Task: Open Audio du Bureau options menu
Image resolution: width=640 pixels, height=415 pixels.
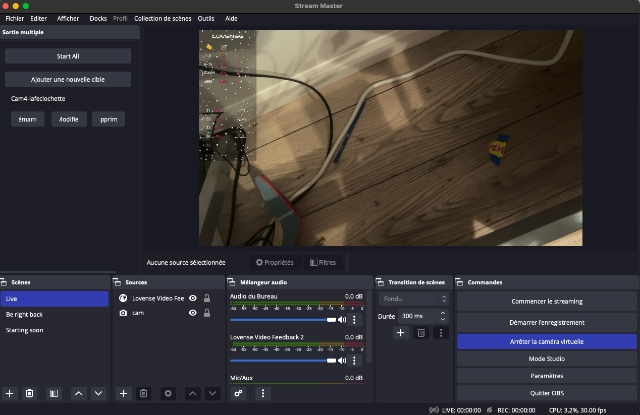Action: coord(354,320)
